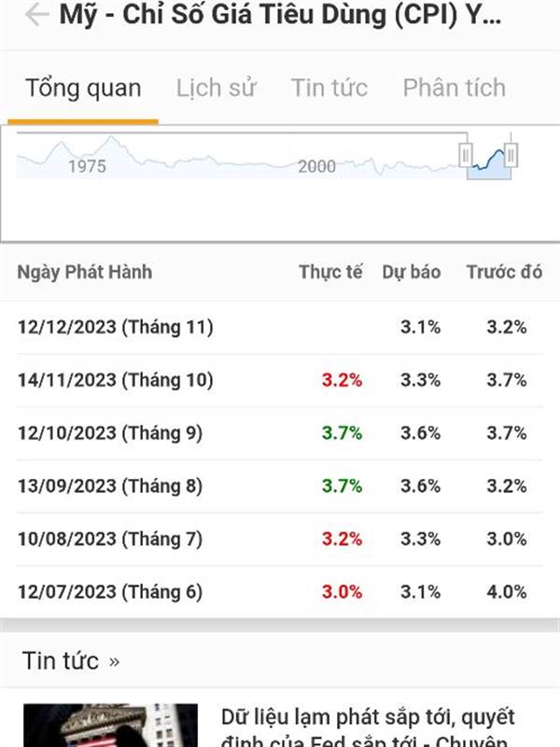Click the right chart range slider handle
Image resolution: width=560 pixels, height=747 pixels.
[x=511, y=154]
